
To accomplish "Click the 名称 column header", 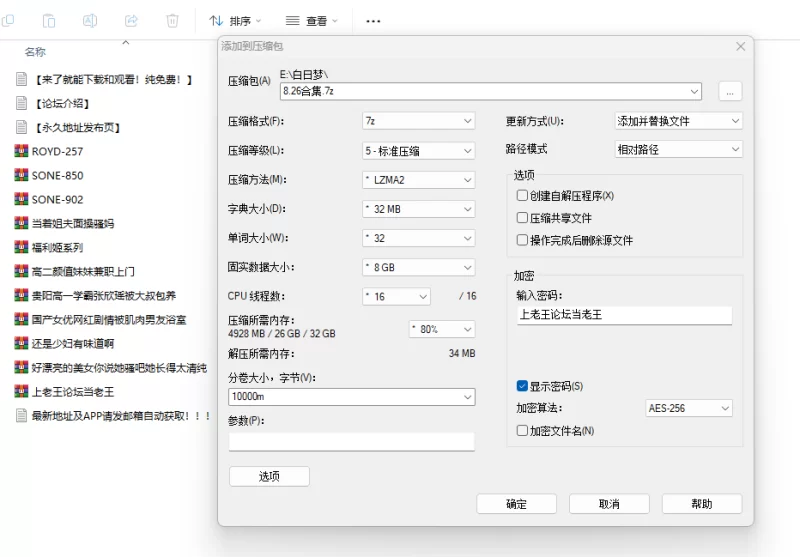I will click(35, 52).
